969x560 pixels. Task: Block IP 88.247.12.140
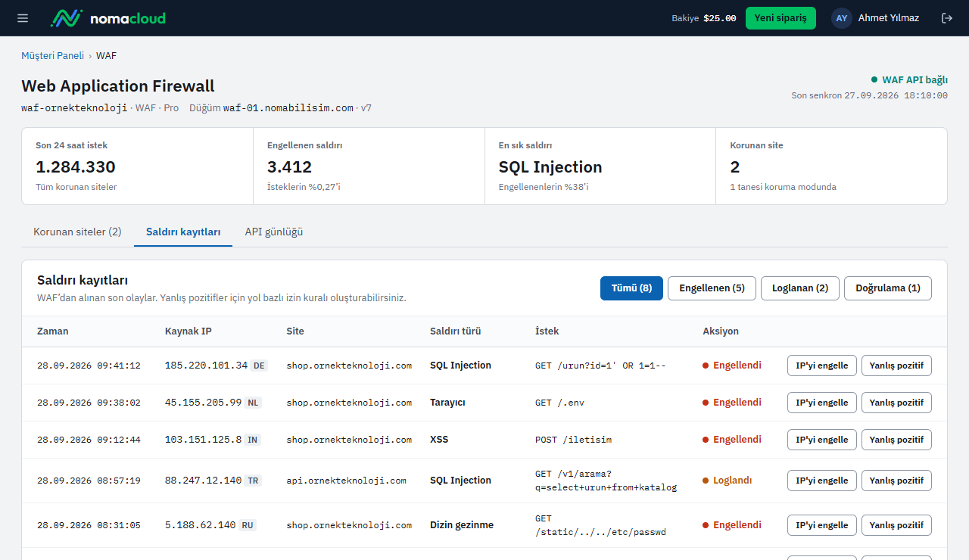coord(822,481)
